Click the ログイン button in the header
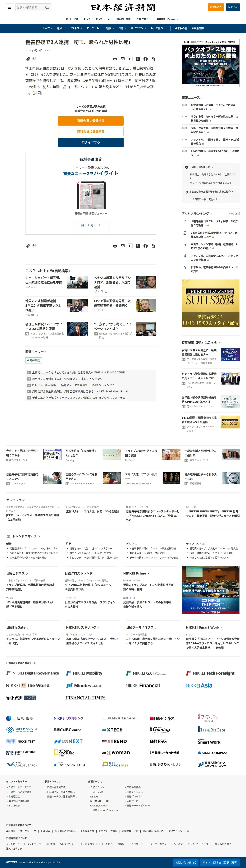 (x=233, y=7)
